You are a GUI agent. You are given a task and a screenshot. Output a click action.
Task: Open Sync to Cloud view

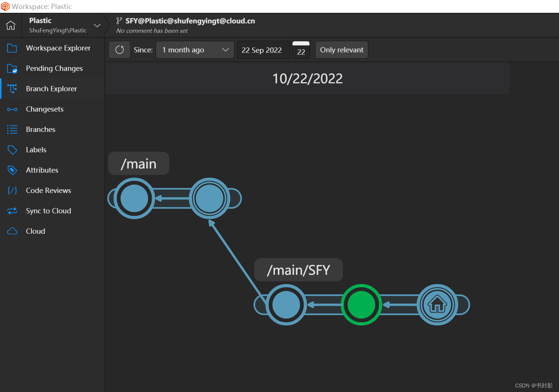tap(52, 211)
